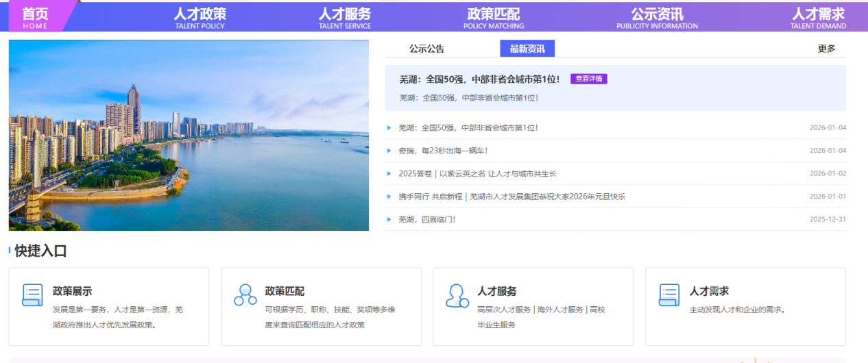
Task: Click the arrow bullet beside 携手同行 news
Action: click(389, 197)
